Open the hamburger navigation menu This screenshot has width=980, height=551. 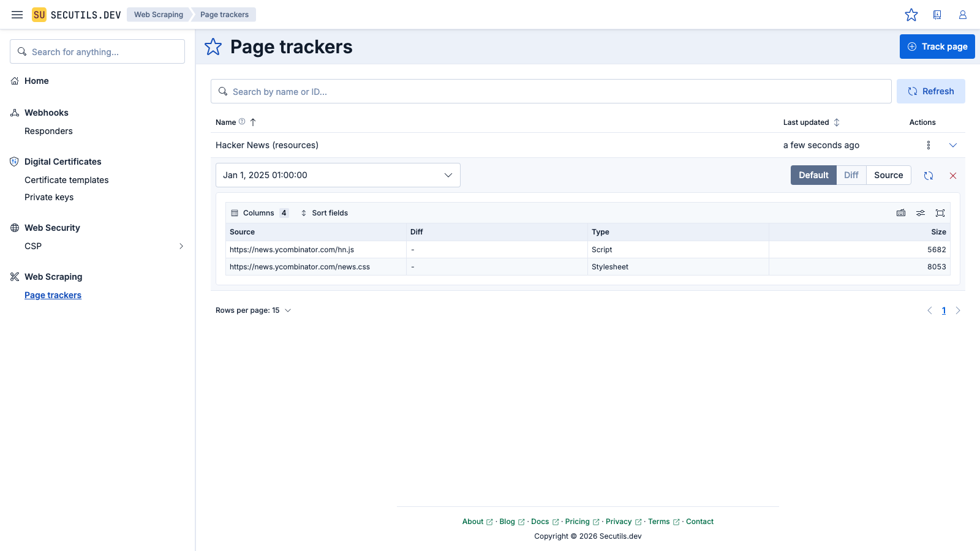click(17, 15)
